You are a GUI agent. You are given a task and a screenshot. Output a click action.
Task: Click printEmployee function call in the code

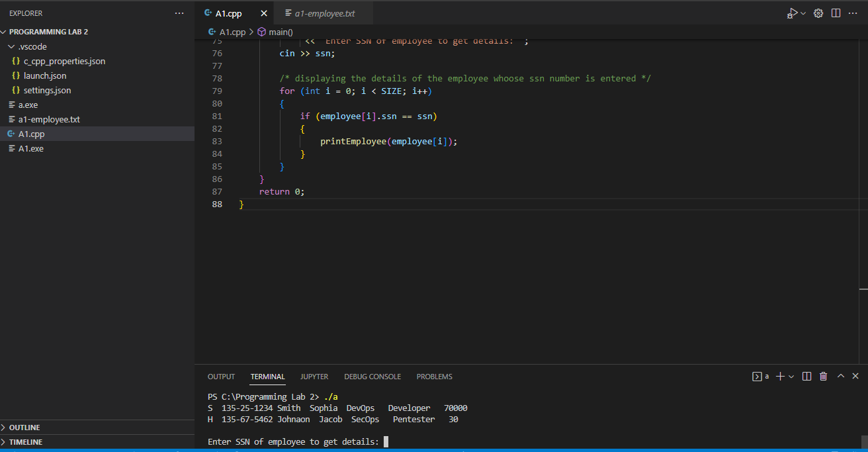pyautogui.click(x=353, y=142)
